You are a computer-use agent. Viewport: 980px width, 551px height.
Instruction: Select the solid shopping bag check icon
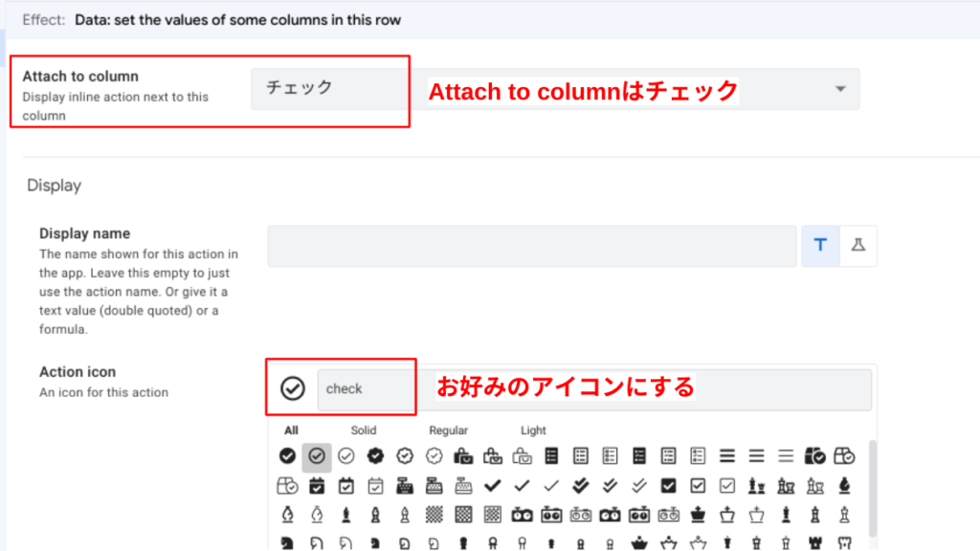point(463,455)
